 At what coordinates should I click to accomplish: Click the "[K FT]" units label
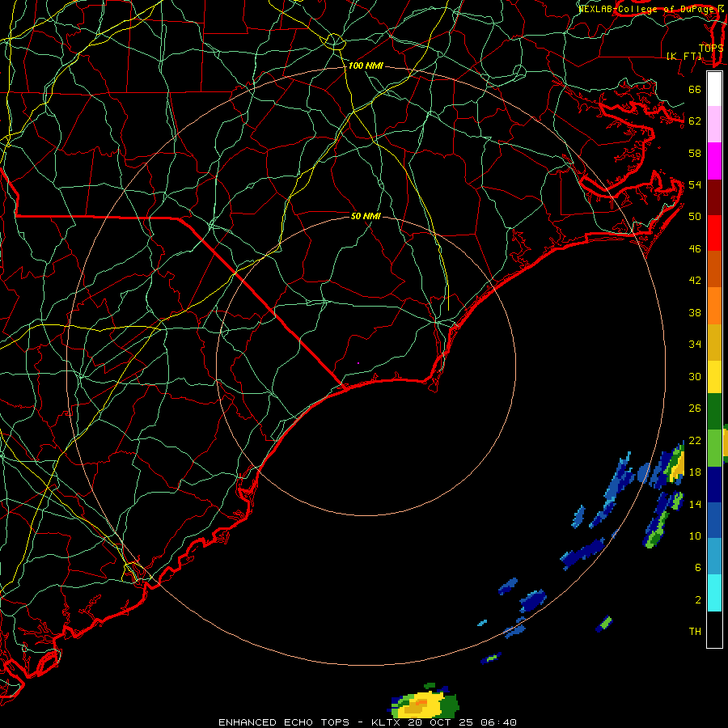click(684, 57)
